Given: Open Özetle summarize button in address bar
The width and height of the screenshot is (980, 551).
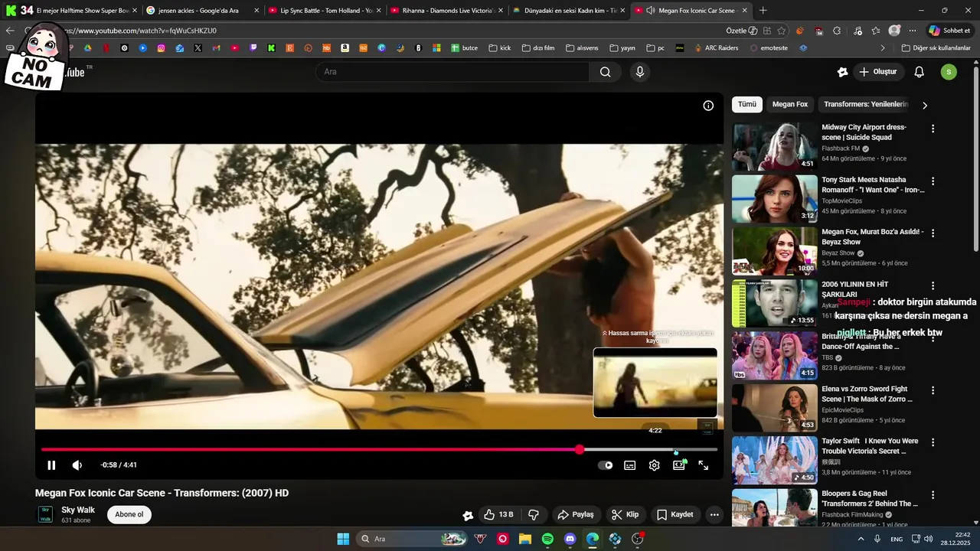Looking at the screenshot, I should coord(742,31).
